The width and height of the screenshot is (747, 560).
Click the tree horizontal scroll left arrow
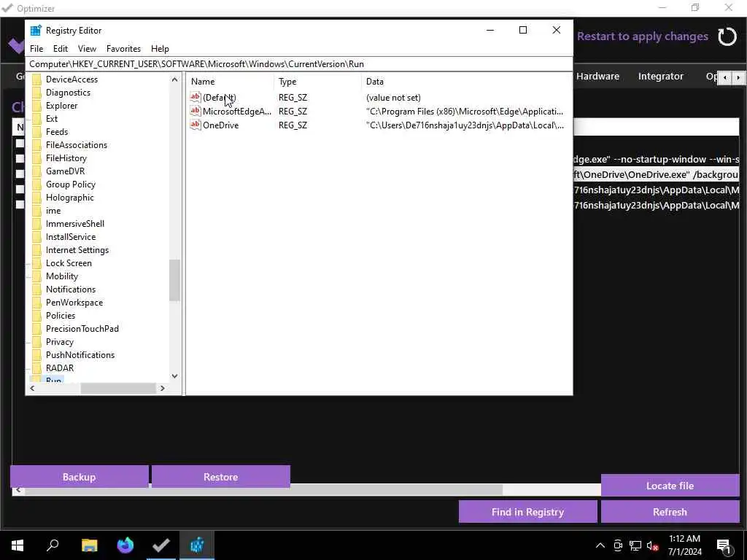[32, 389]
